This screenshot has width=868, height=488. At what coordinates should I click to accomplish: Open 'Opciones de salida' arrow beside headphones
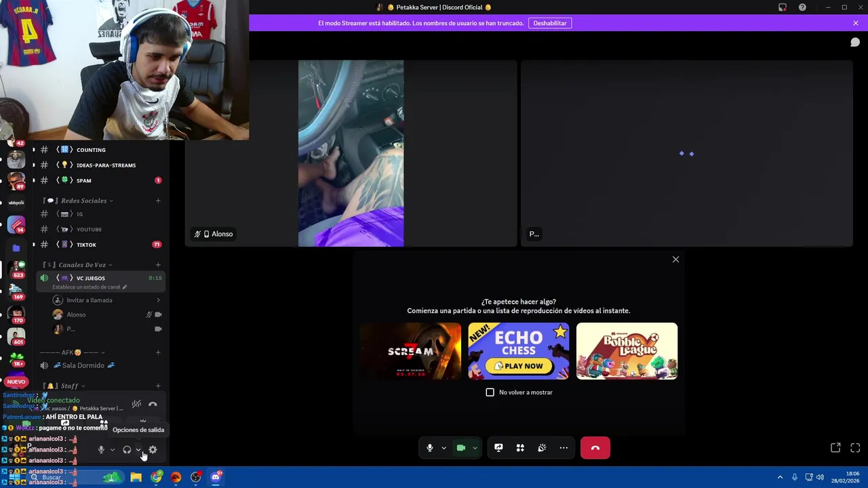click(x=138, y=450)
